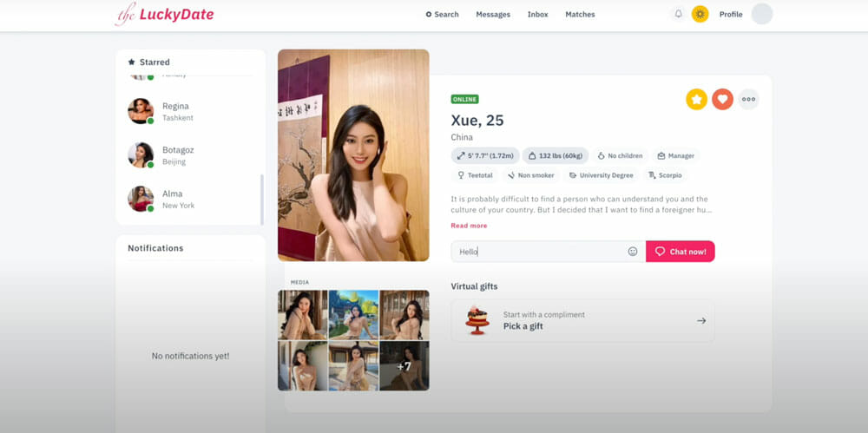The image size is (868, 433).
Task: Click the Non smoker tag
Action: pyautogui.click(x=531, y=175)
